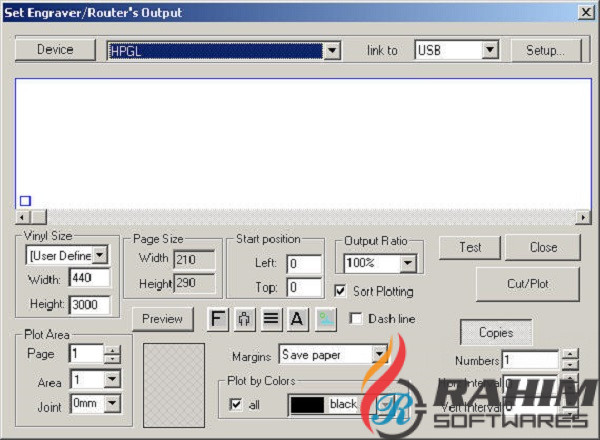Click the left arrow on horizontal scrollbar
The image size is (600, 440).
point(23,217)
